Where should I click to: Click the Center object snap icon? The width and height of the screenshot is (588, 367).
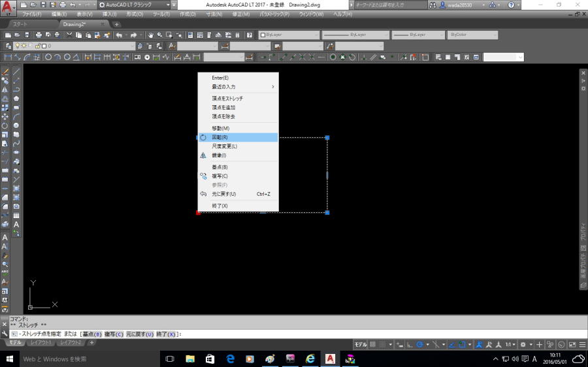[333, 57]
